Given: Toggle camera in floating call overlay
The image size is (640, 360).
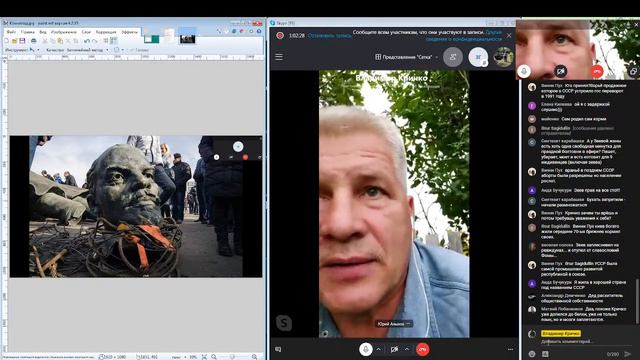Looking at the screenshot, I should pyautogui.click(x=561, y=71).
